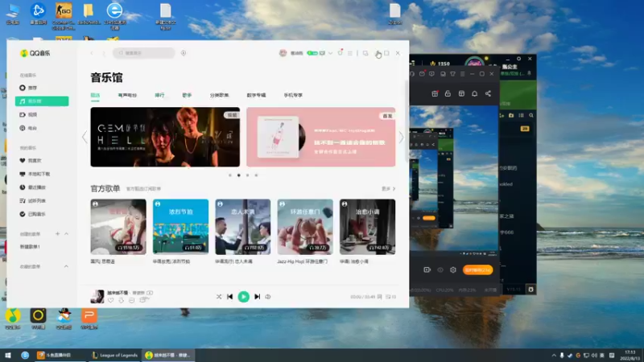Screen dimensions: 644x362
Task: Switch to the 数字专辑 tab
Action: pos(256,95)
